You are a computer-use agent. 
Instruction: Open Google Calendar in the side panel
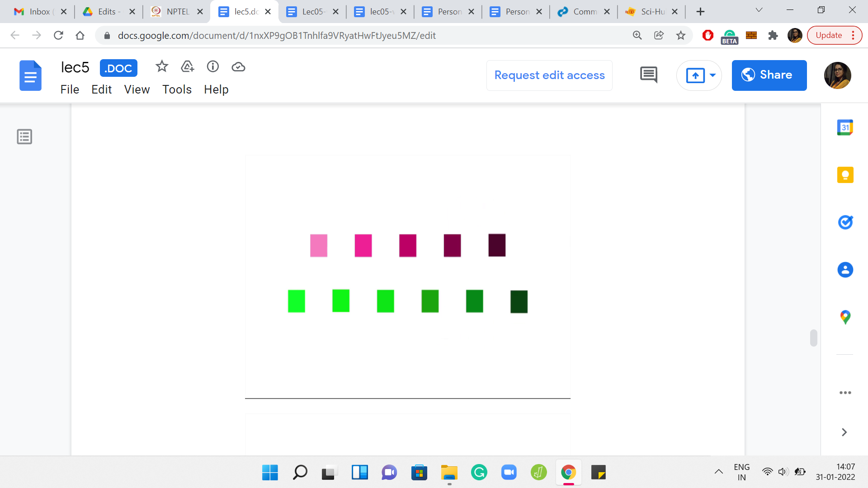[x=845, y=127]
